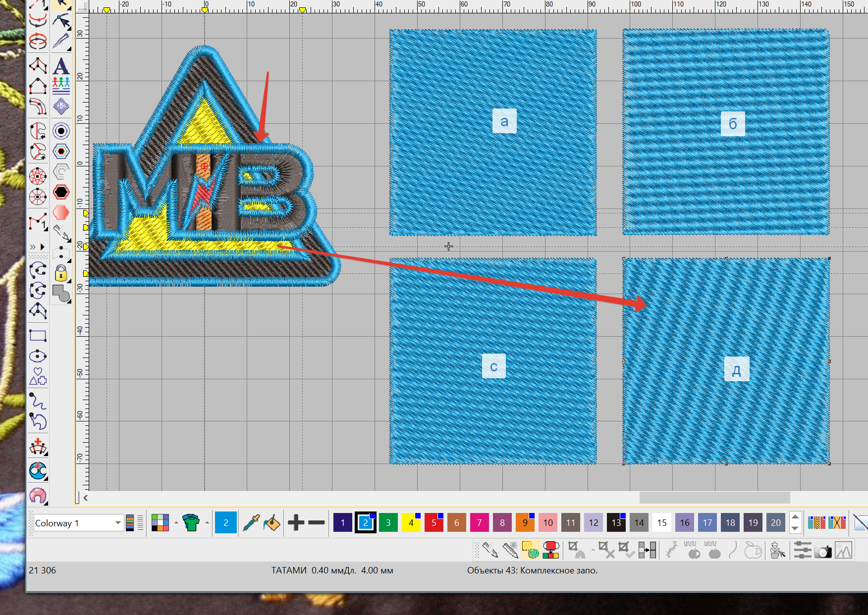Click the eyedropper color picker tool

(251, 523)
